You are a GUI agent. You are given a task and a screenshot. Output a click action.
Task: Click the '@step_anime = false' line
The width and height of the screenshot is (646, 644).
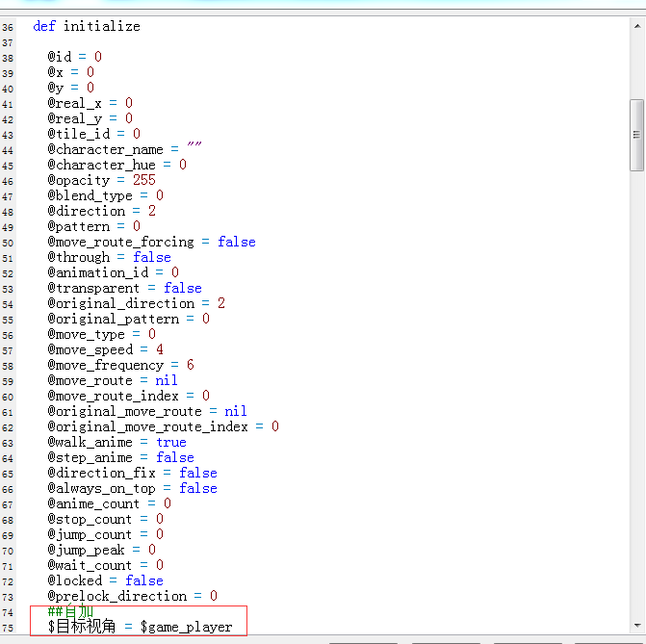point(120,457)
